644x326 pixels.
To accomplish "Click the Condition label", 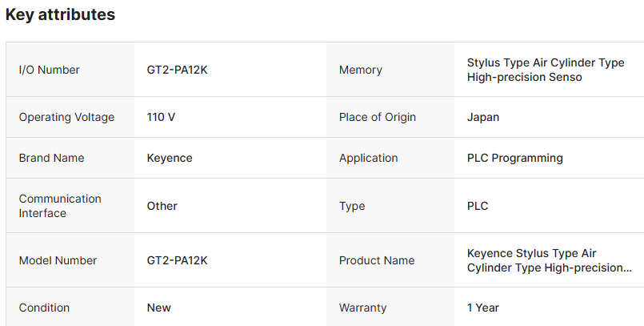I will click(44, 308).
